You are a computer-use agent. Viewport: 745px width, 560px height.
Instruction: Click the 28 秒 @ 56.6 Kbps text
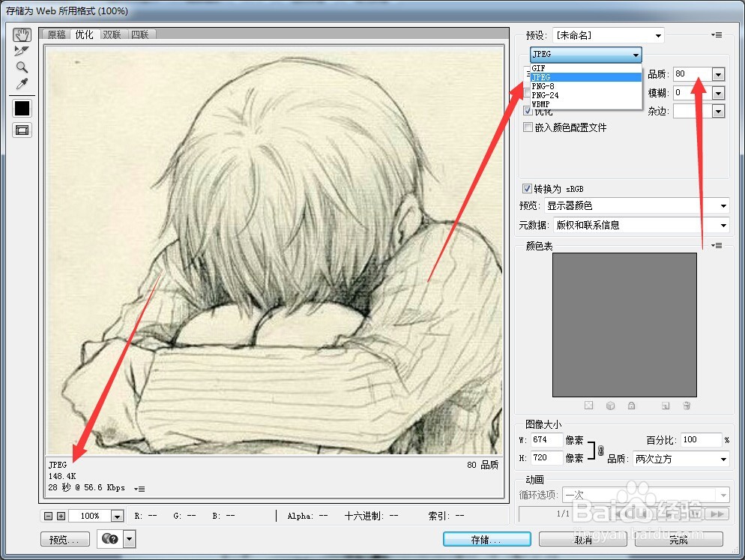(x=86, y=488)
